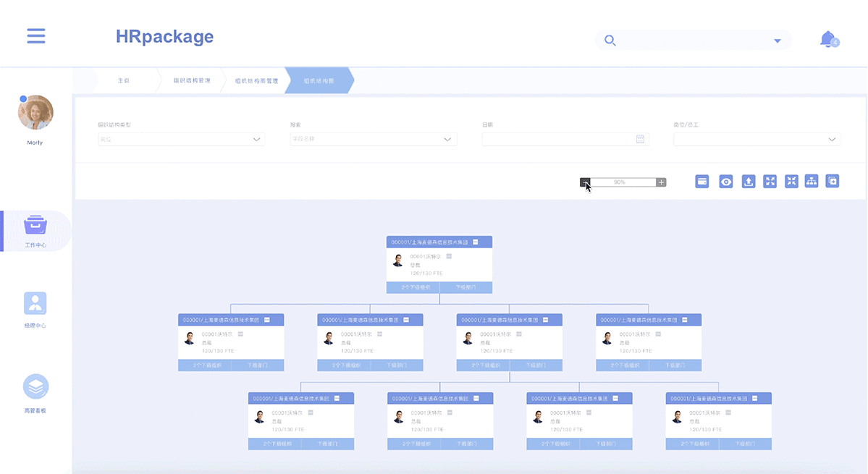
Task: Open the hamburger navigation menu
Action: click(x=36, y=36)
